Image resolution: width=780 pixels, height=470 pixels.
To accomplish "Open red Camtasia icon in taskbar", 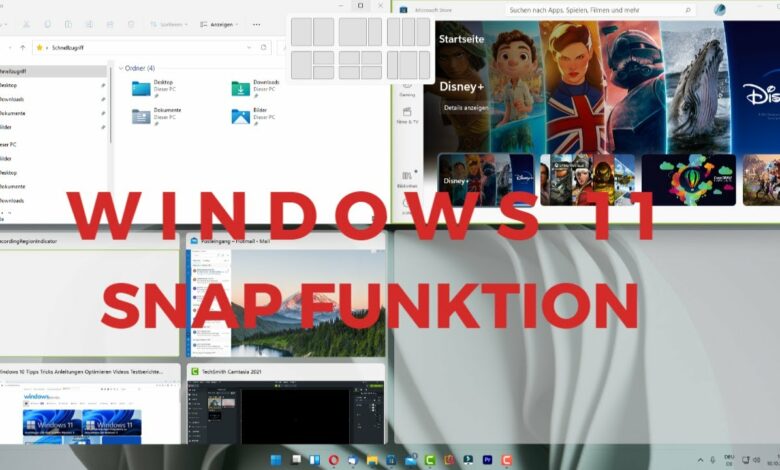I will tap(506, 460).
